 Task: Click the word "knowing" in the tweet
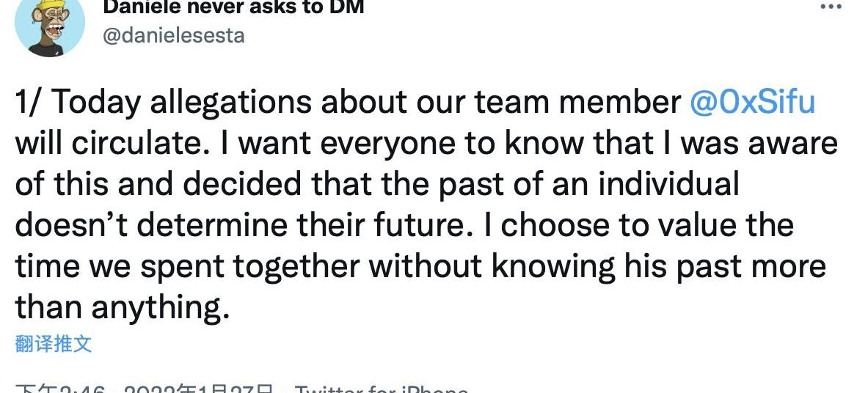click(554, 266)
